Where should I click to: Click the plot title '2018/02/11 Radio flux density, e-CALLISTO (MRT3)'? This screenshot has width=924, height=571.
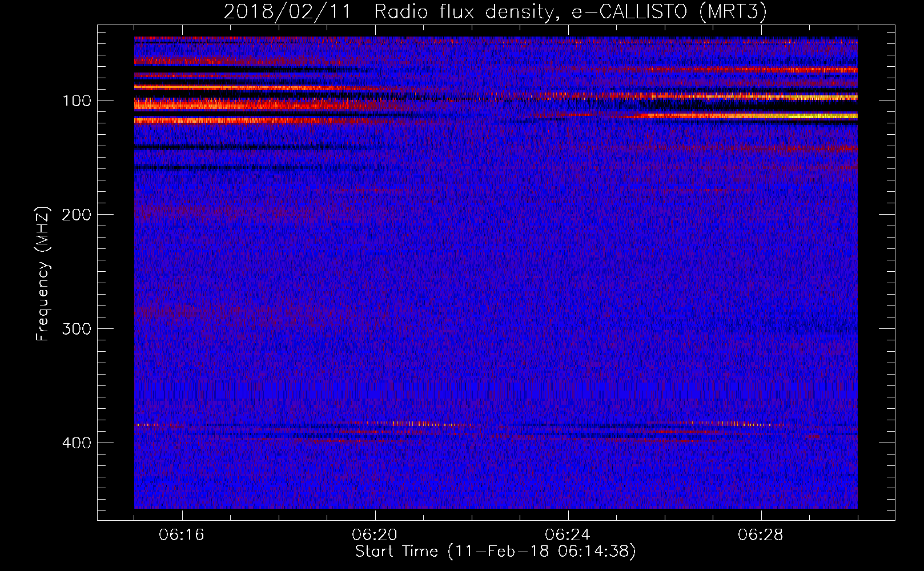495,12
